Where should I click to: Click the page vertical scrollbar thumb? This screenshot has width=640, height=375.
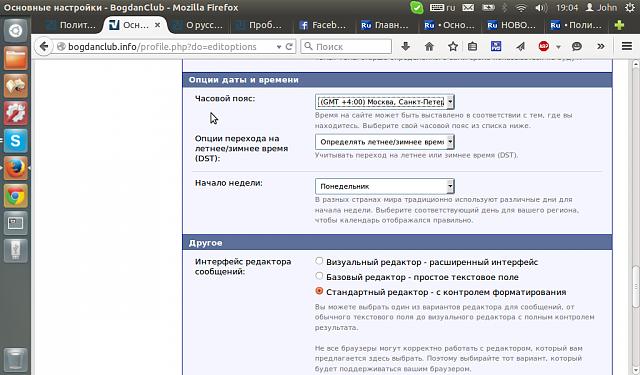(x=636, y=286)
